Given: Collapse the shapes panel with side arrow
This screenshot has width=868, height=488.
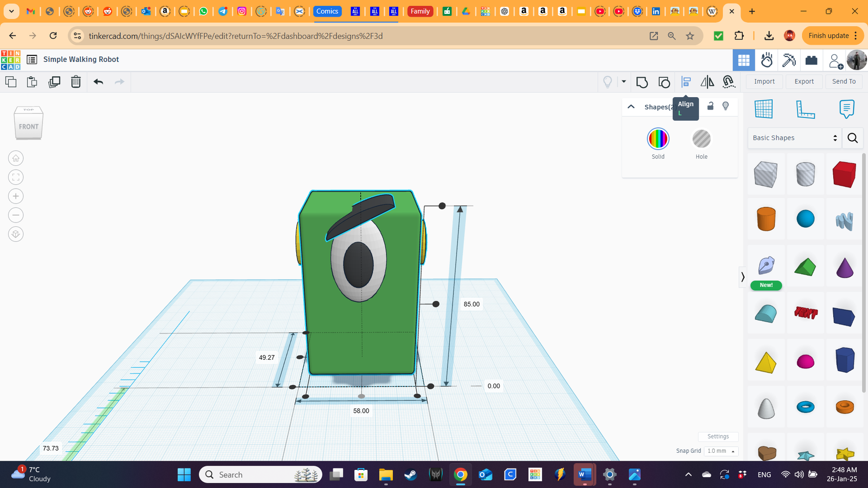Looking at the screenshot, I should (743, 277).
